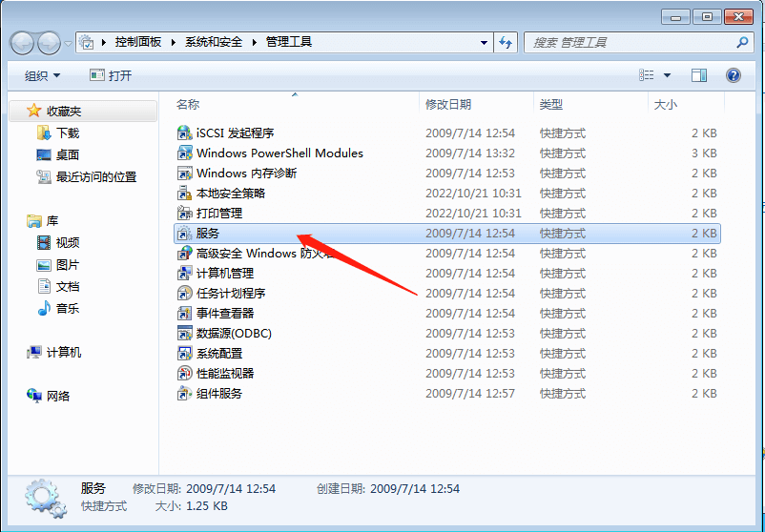
Task: Select the 服务 gear icon in list
Action: 184,233
